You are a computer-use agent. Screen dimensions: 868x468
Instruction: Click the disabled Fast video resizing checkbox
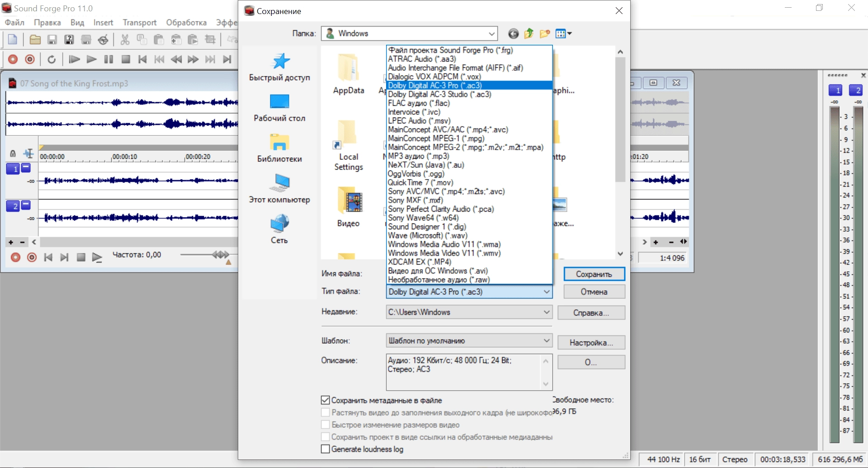pyautogui.click(x=325, y=425)
